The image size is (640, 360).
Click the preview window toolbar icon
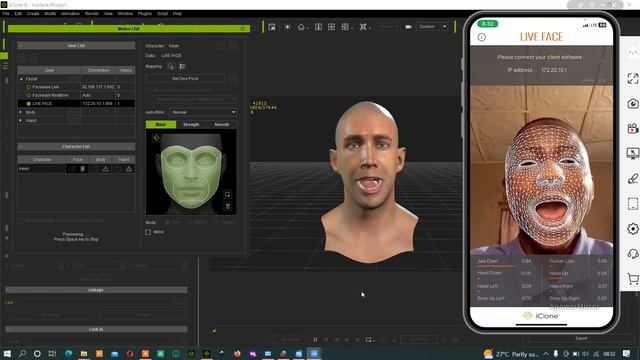pyautogui.click(x=272, y=27)
